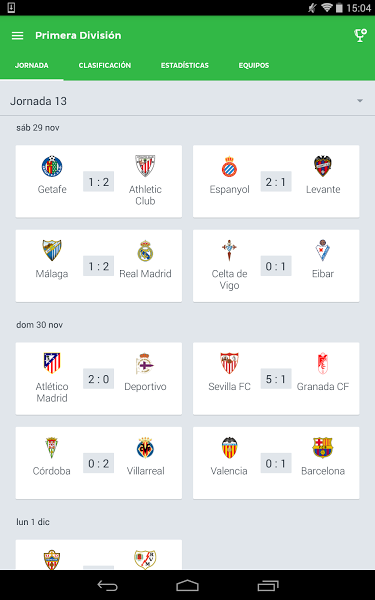Open the hamburger navigation menu
375x600 pixels.
click(x=18, y=36)
